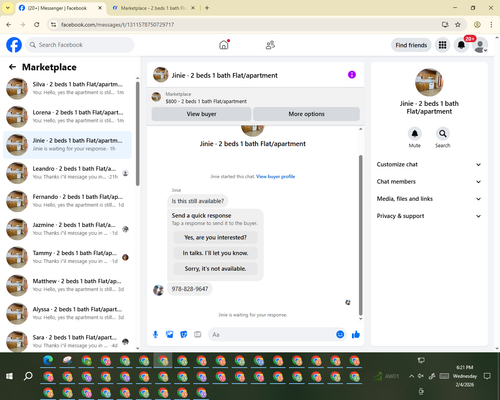
Task: Open Tammy's apartment conversation
Action: [x=67, y=257]
